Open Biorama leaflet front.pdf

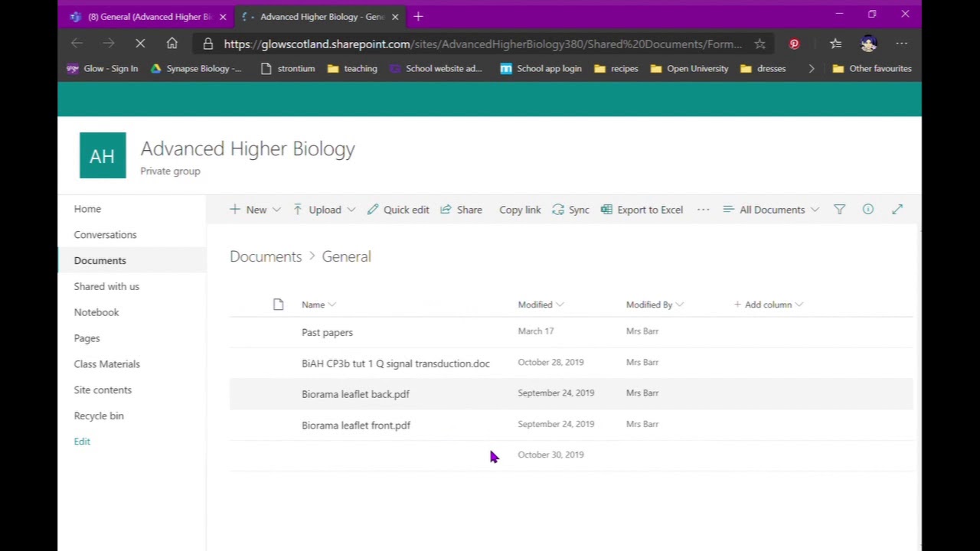pos(356,425)
